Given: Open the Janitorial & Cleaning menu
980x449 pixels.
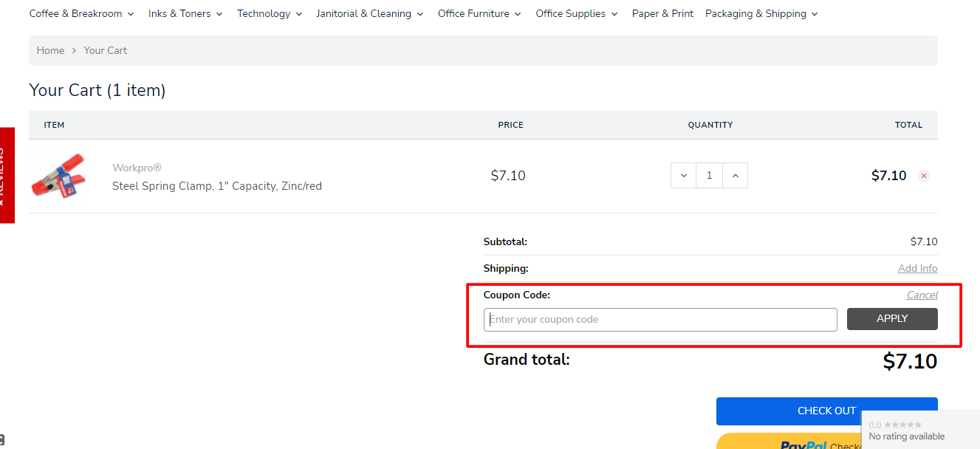Looking at the screenshot, I should tap(370, 13).
